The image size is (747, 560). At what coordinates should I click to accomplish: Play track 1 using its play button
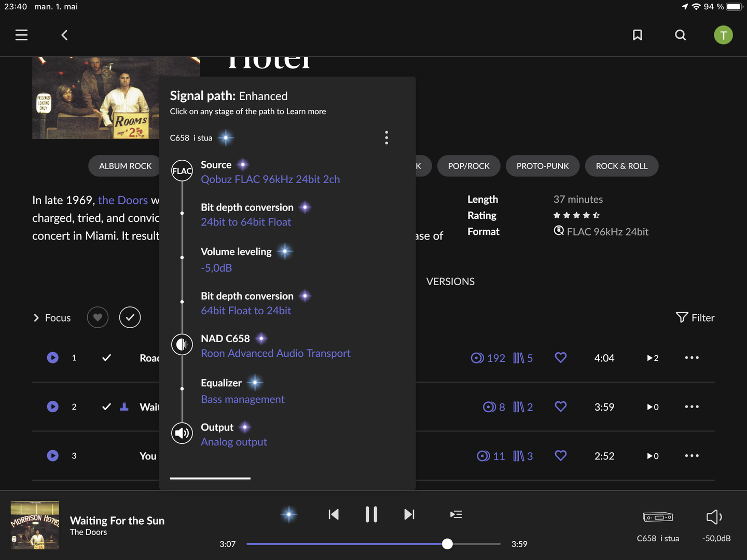[53, 358]
